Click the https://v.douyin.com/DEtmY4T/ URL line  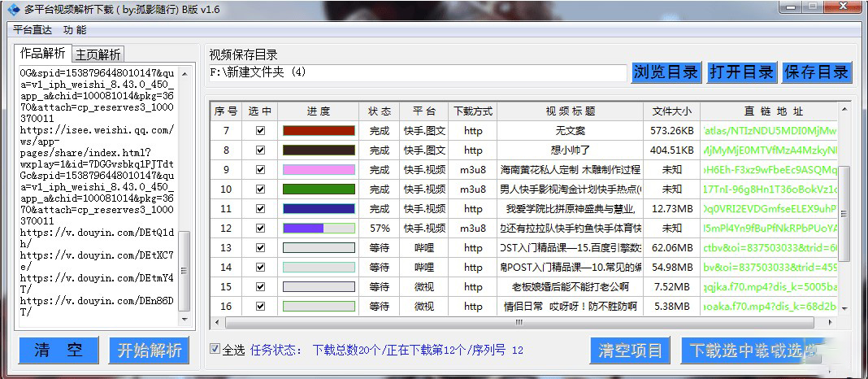(x=97, y=282)
